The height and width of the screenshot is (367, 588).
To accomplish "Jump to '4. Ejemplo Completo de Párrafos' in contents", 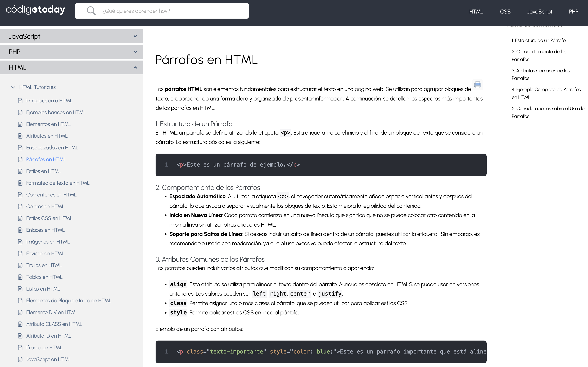I will tap(546, 93).
